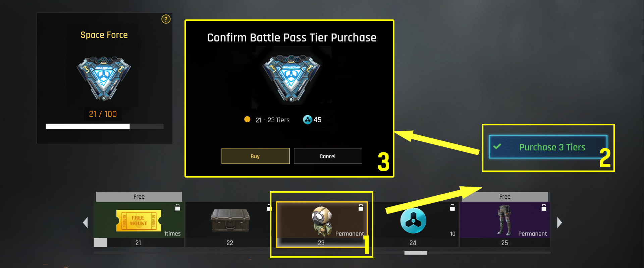The width and height of the screenshot is (644, 268).
Task: Click the lock icon on tier 21
Action: (x=178, y=207)
